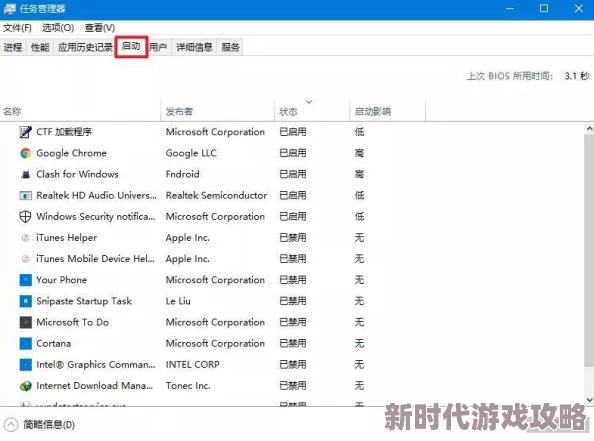Click 高 impact in Google Chrome row
594x441 pixels.
tap(359, 153)
